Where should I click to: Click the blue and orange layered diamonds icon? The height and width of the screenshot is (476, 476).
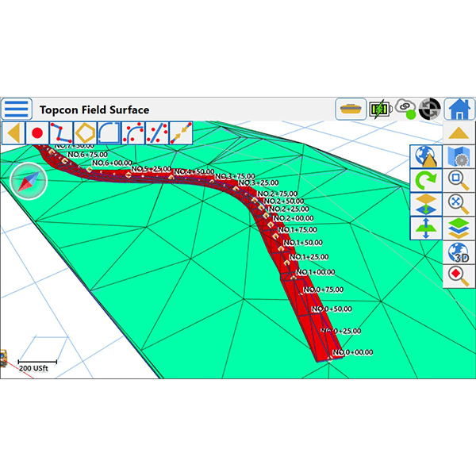coord(426,205)
